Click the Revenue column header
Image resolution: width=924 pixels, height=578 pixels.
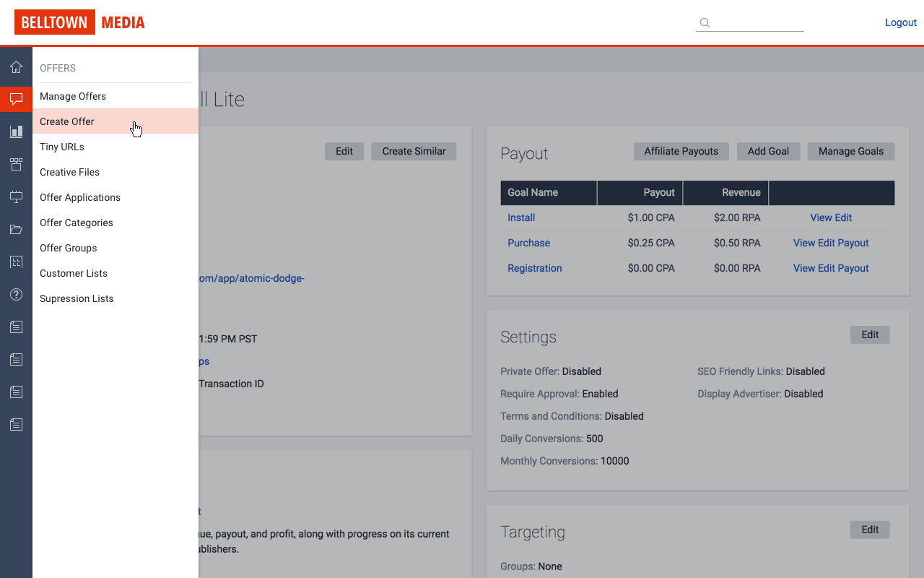[726, 193]
